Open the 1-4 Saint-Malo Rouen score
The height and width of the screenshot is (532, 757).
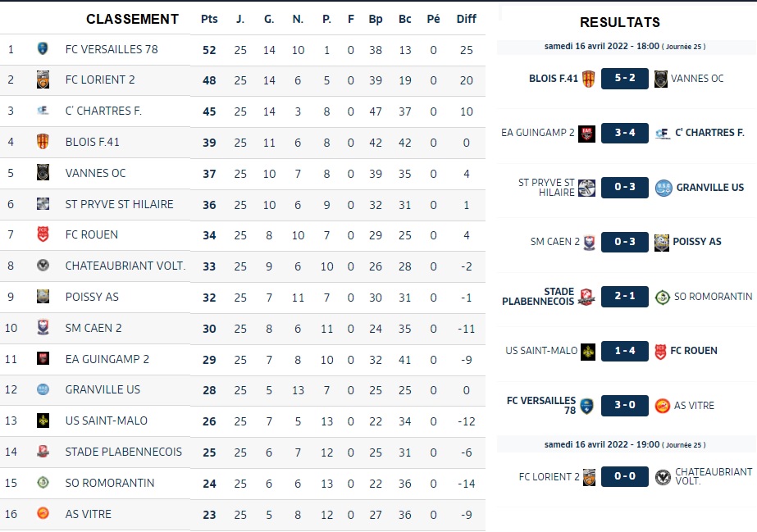(x=625, y=351)
